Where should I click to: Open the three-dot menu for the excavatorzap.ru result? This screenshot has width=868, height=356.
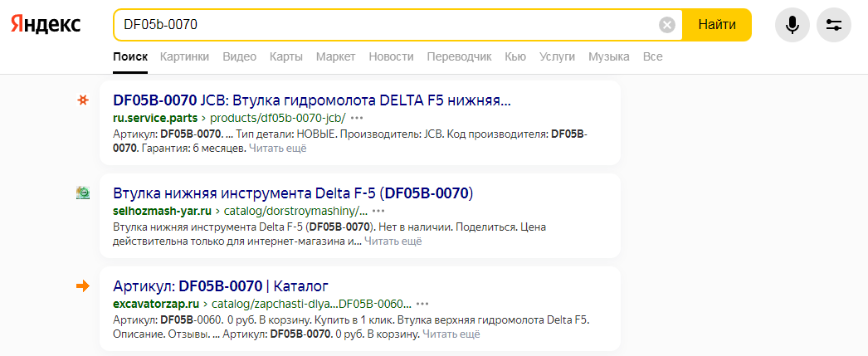pos(423,304)
